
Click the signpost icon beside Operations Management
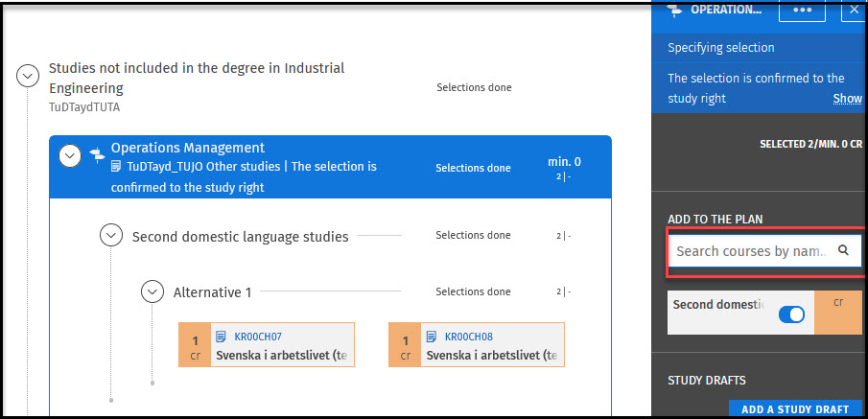(97, 154)
